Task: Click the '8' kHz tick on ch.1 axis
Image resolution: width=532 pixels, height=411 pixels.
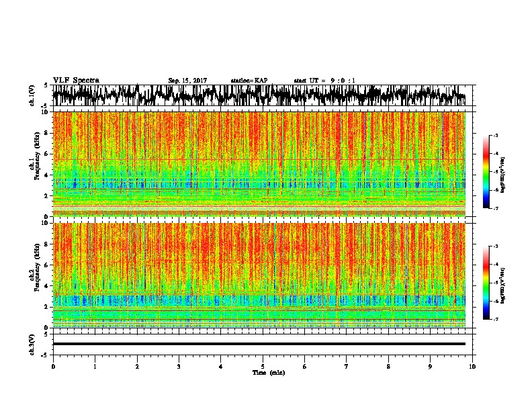Action: [x=46, y=133]
